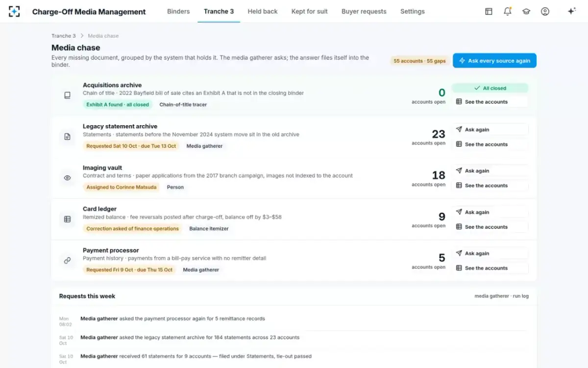The height and width of the screenshot is (368, 588).
Task: Switch to the Binders tab
Action: point(178,11)
